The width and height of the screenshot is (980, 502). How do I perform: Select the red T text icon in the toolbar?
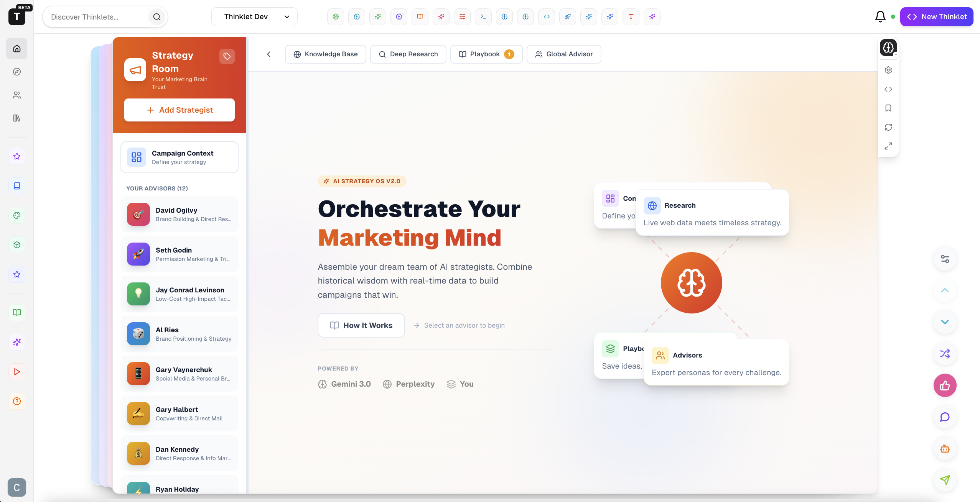click(631, 16)
